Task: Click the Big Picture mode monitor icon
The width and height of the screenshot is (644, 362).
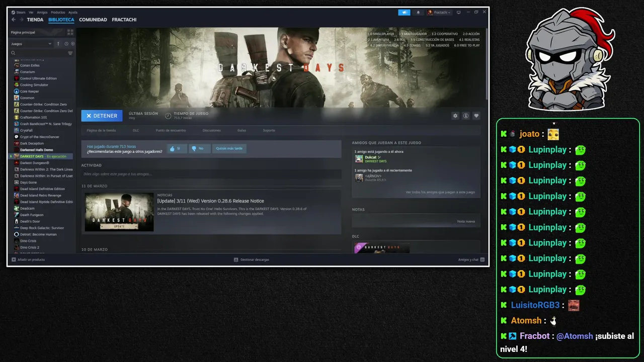Action: (458, 12)
